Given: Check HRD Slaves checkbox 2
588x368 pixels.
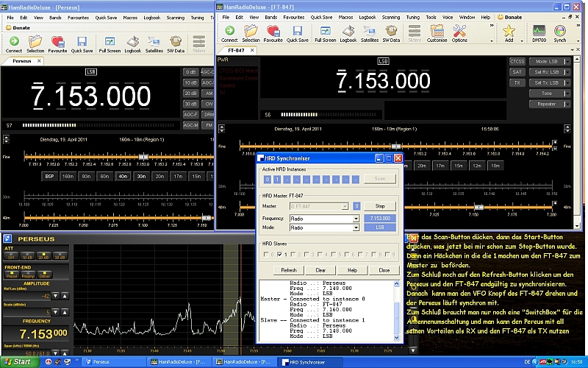Looking at the screenshot, I should (293, 254).
